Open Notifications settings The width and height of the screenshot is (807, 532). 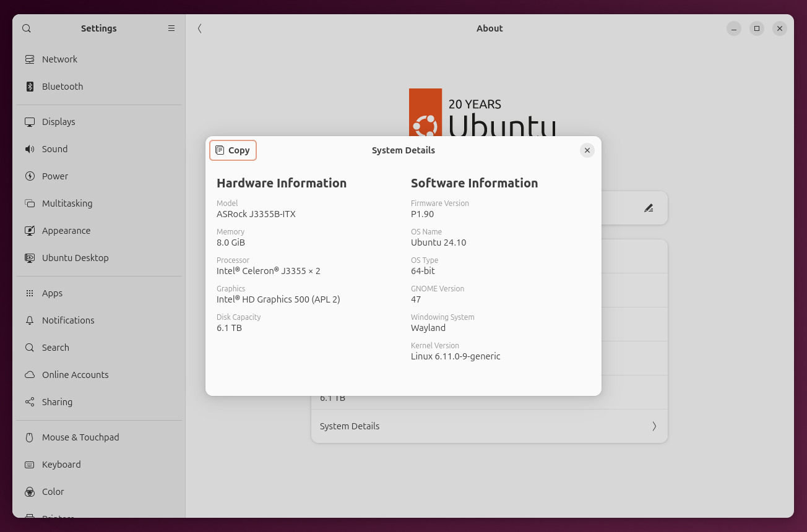[x=99, y=320]
